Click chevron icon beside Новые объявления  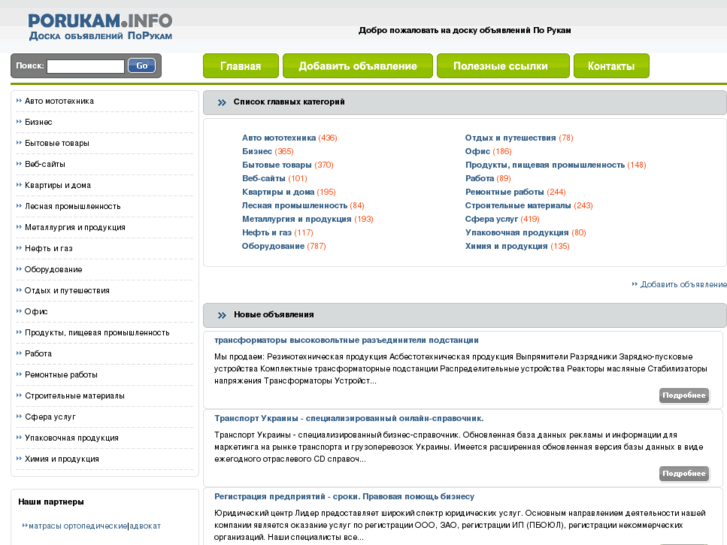(x=222, y=315)
